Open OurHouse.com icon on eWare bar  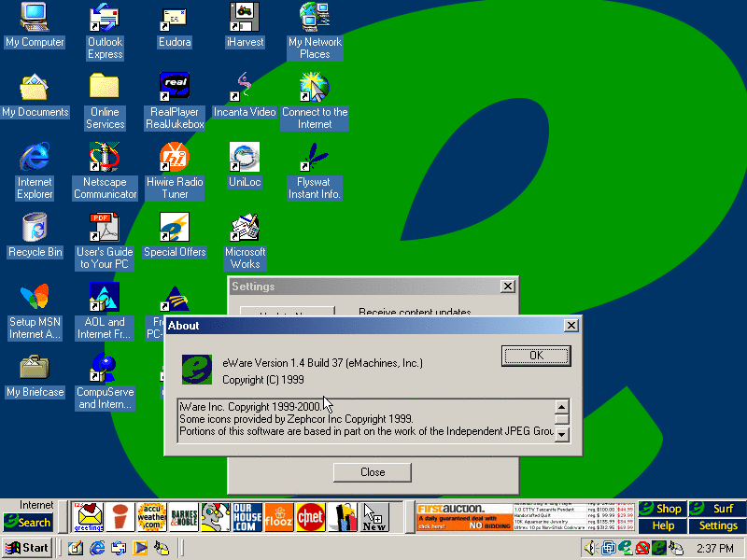point(247,516)
